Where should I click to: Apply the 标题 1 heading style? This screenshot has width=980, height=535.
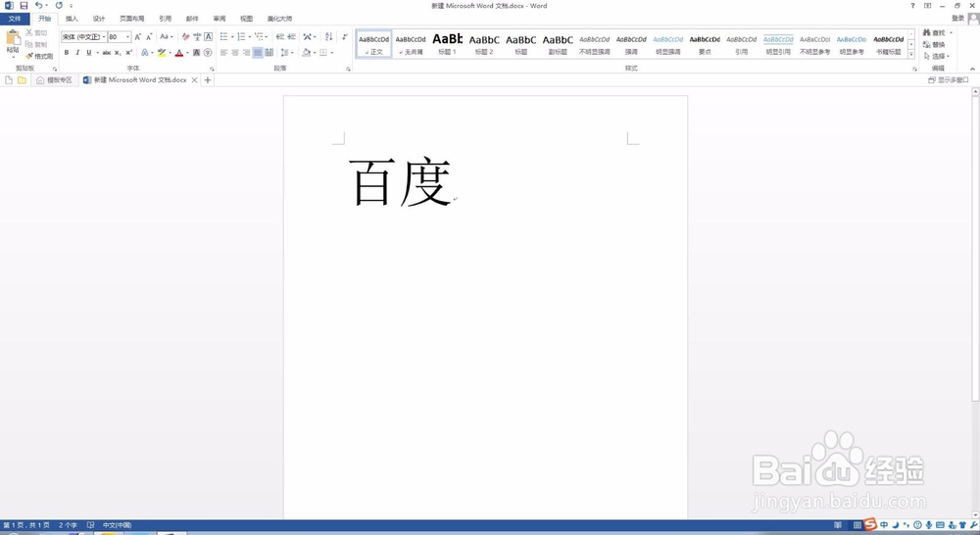(448, 44)
